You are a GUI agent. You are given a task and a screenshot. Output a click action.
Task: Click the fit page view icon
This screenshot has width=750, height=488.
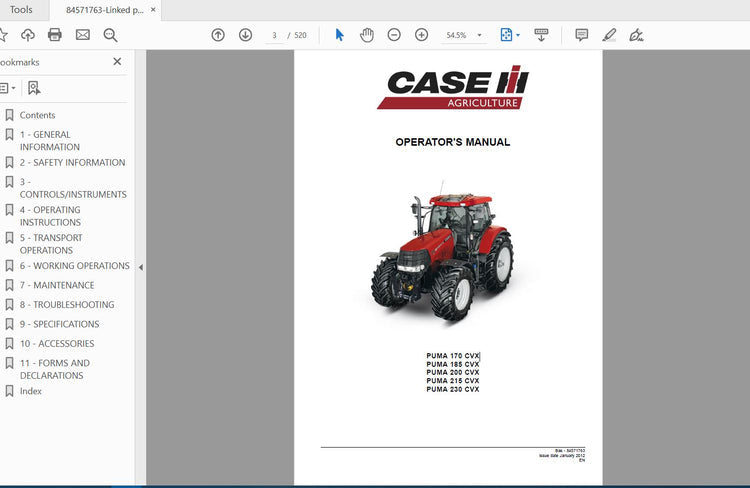click(506, 35)
